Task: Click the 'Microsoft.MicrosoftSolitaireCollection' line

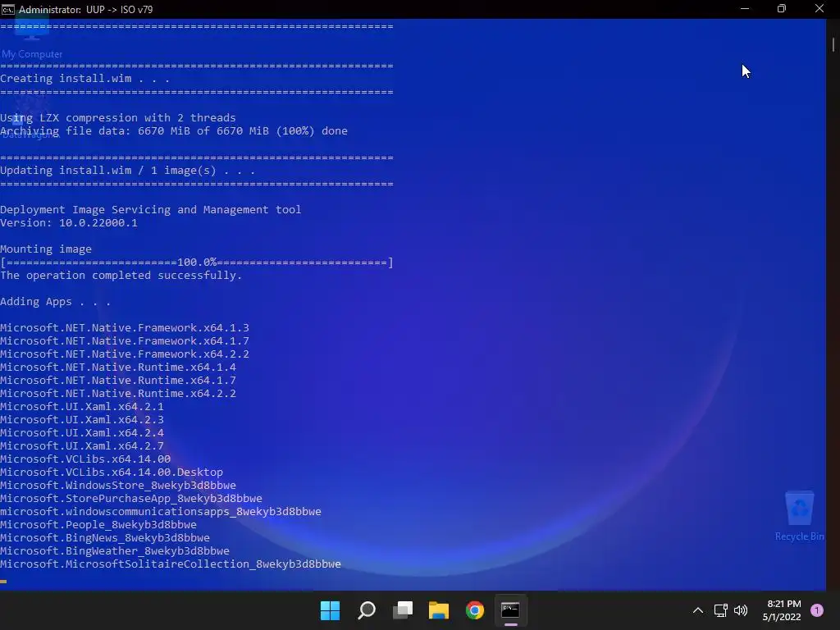Action: [x=171, y=564]
